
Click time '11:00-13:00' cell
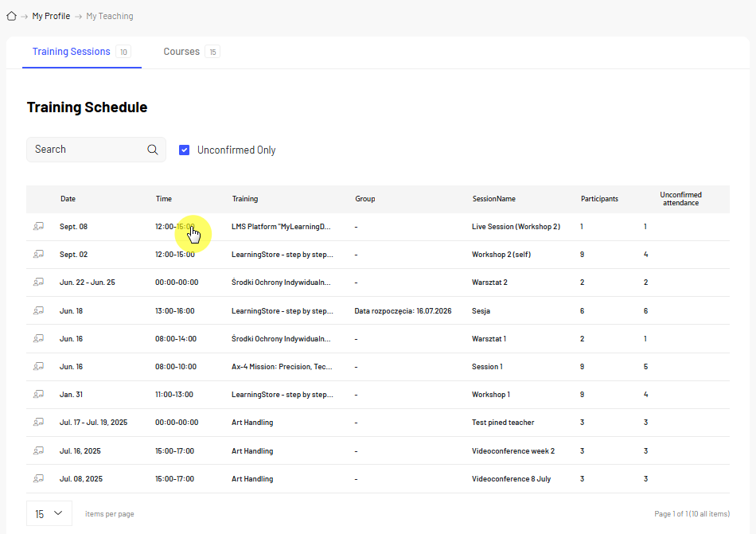coord(174,395)
